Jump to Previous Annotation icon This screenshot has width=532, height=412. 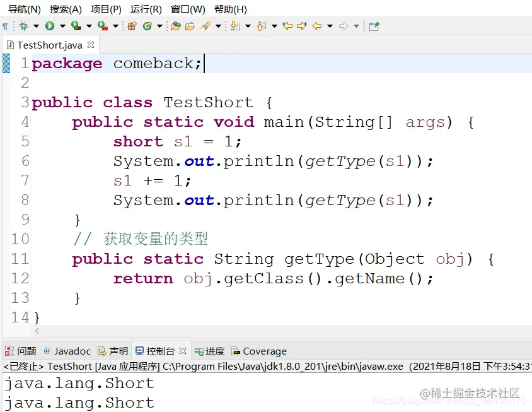click(261, 26)
